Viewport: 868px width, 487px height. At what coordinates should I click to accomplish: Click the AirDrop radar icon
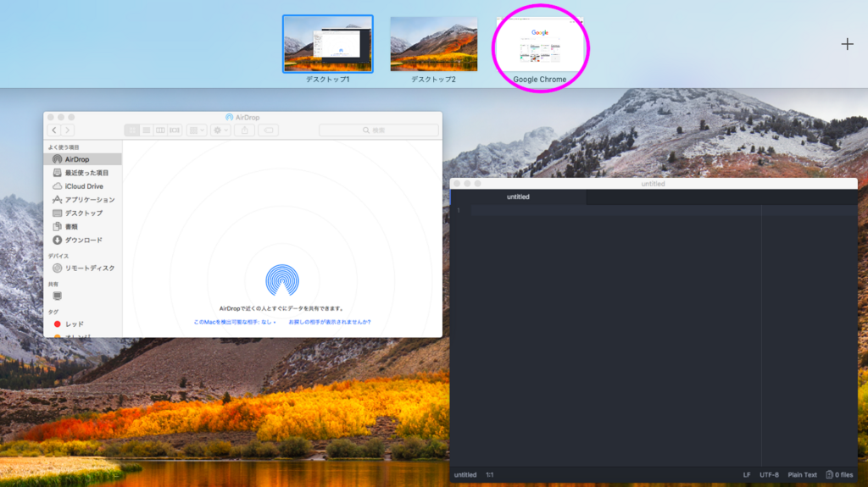(282, 280)
